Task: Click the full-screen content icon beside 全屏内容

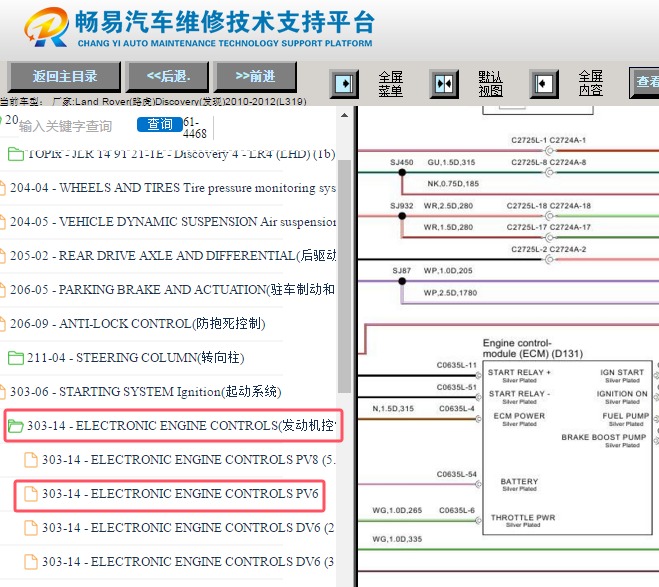Action: pyautogui.click(x=544, y=84)
